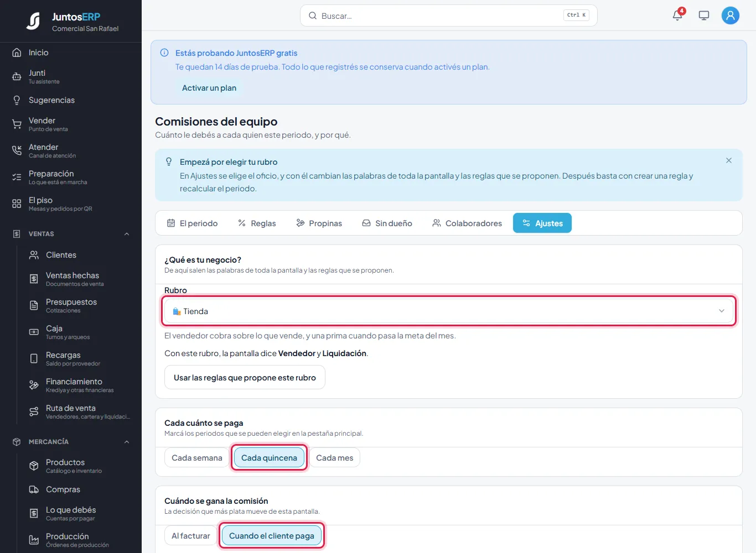
Task: Open the Reglas tab
Action: pyautogui.click(x=257, y=223)
